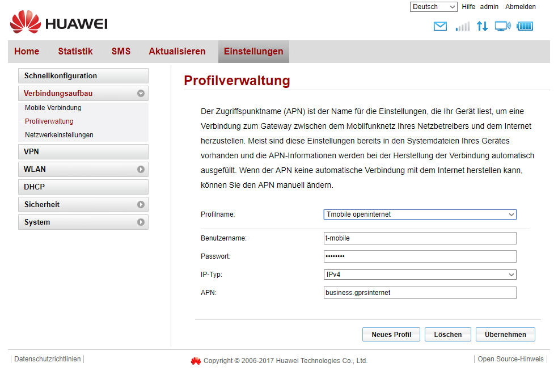Viewport: 558px width, 392px height.
Task: Click the battery status icon
Action: [x=525, y=26]
